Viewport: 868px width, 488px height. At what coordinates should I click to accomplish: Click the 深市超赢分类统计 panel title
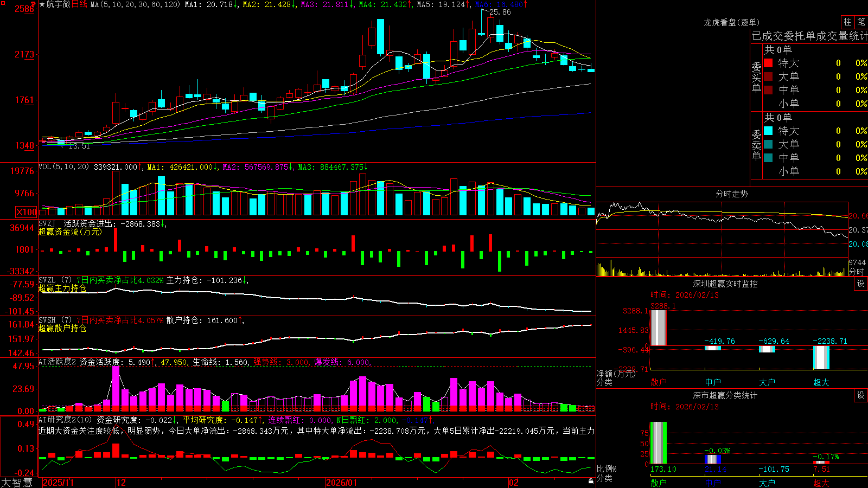click(x=725, y=395)
